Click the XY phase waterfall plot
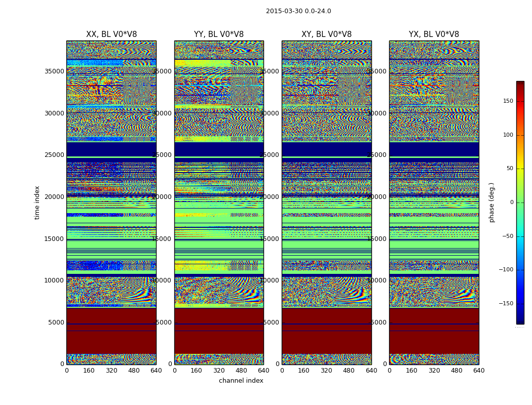Image resolution: width=532 pixels, height=405 pixels. (326, 202)
